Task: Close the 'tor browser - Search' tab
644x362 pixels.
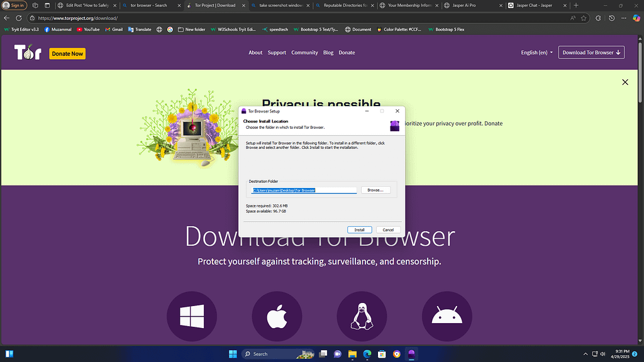Action: [179, 5]
